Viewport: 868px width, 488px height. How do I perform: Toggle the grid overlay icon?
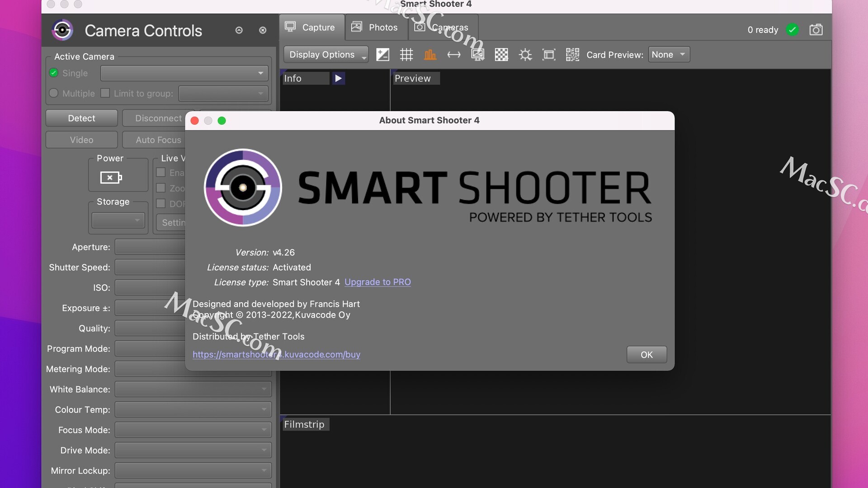406,54
